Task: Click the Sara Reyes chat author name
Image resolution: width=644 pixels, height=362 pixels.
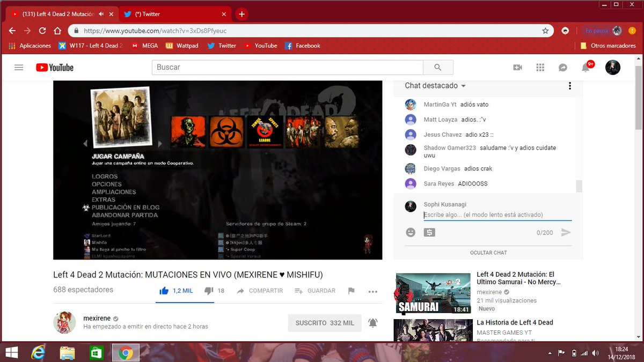Action: tap(439, 183)
